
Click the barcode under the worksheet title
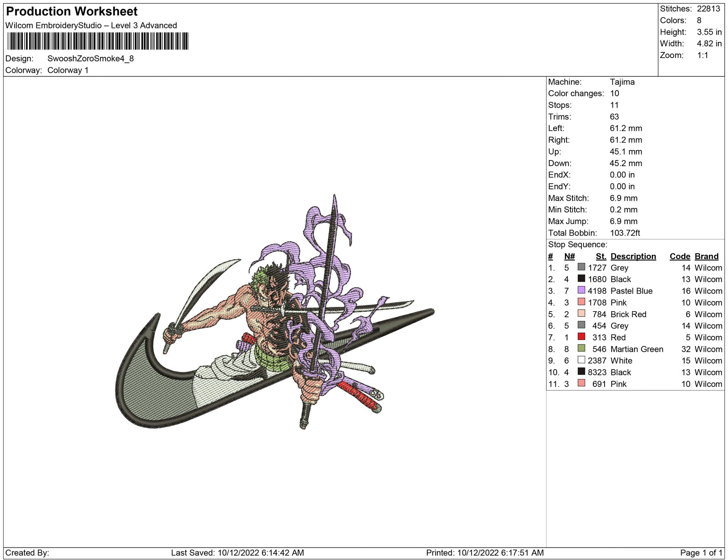(98, 41)
